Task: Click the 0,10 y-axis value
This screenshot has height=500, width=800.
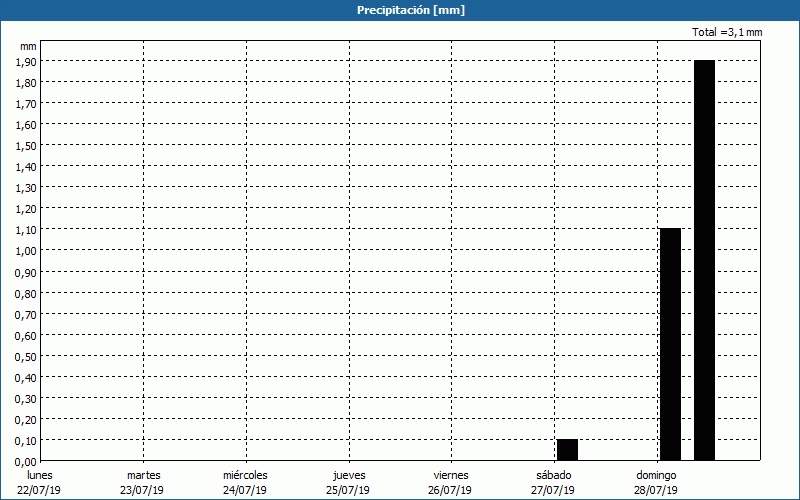Action: [26, 441]
